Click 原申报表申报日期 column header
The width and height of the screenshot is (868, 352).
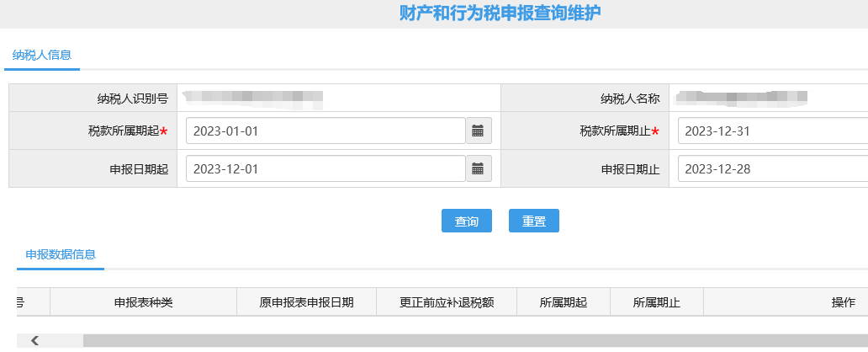(x=306, y=302)
